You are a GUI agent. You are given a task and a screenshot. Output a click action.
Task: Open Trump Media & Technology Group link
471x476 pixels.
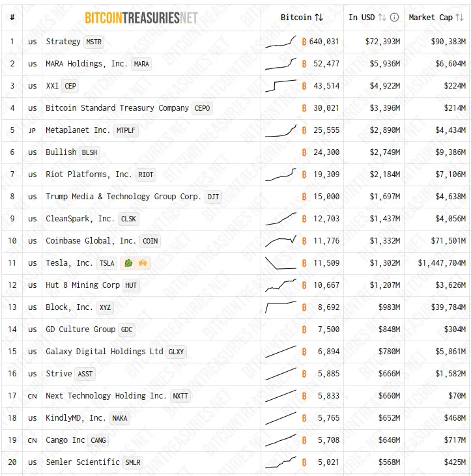point(123,197)
